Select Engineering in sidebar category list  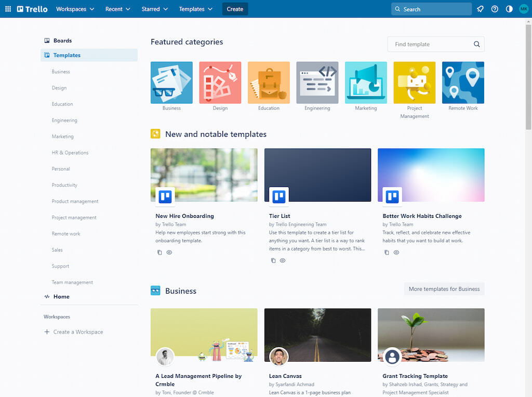64,121
